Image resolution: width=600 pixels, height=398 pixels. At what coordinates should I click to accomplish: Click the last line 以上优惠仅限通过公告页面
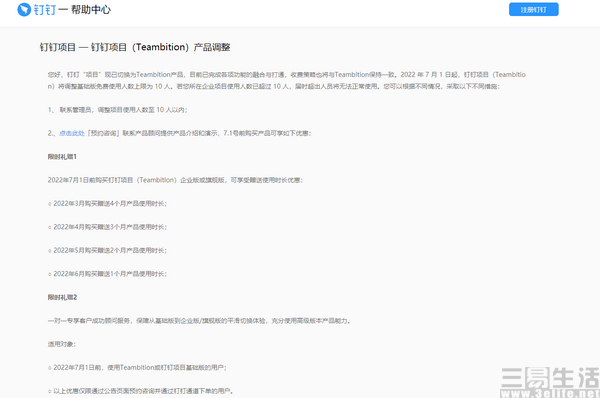pyautogui.click(x=140, y=391)
